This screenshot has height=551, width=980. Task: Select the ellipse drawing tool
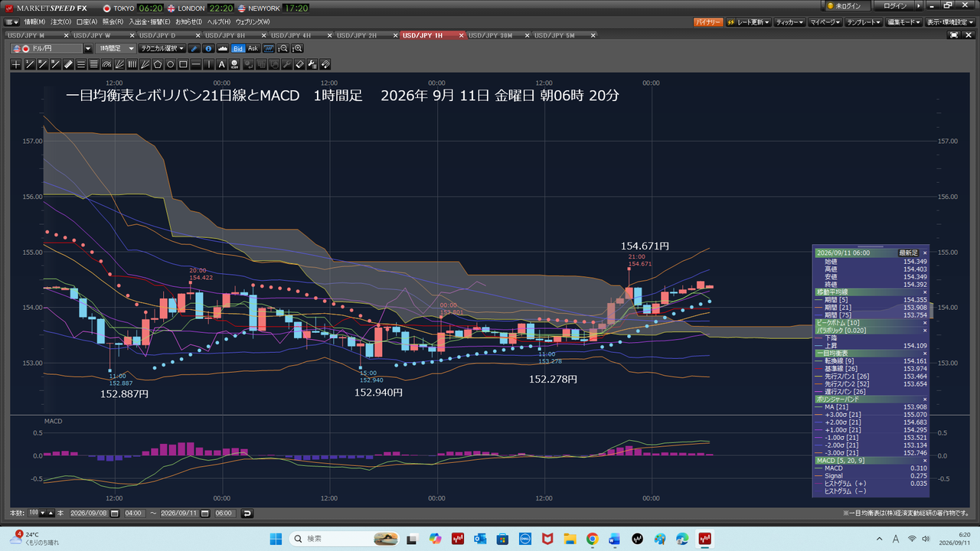point(171,64)
